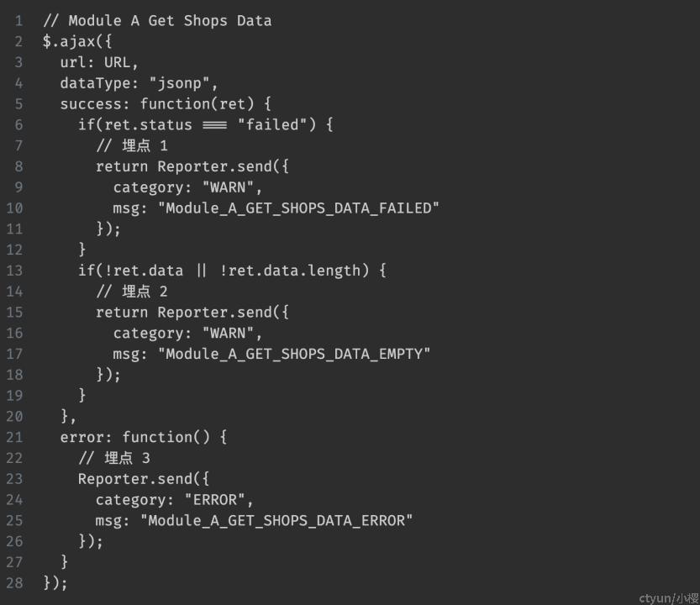Click the "ERROR" category string

(x=215, y=500)
